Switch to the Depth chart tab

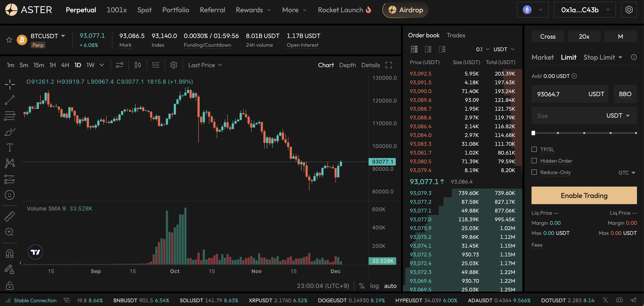point(347,65)
